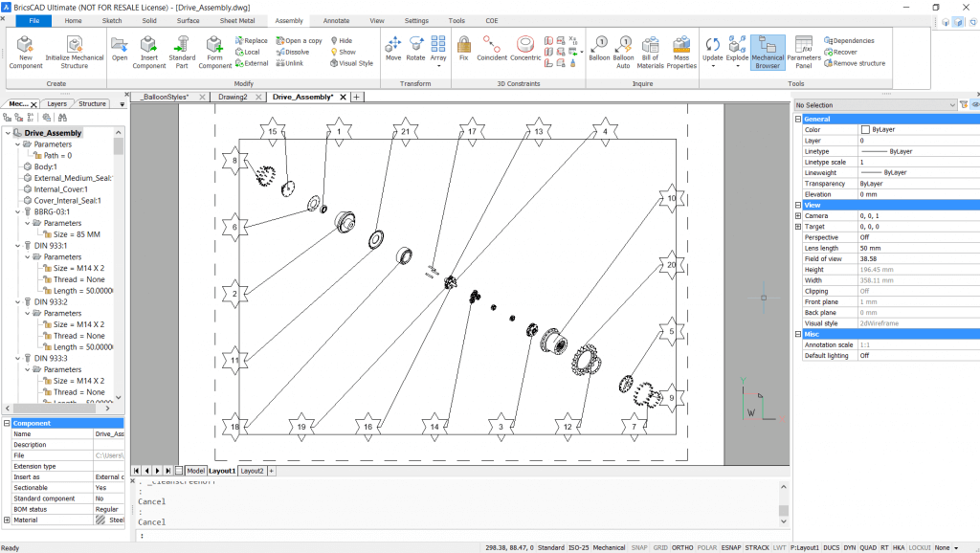
Task: Click the Insert Component icon
Action: pyautogui.click(x=148, y=52)
